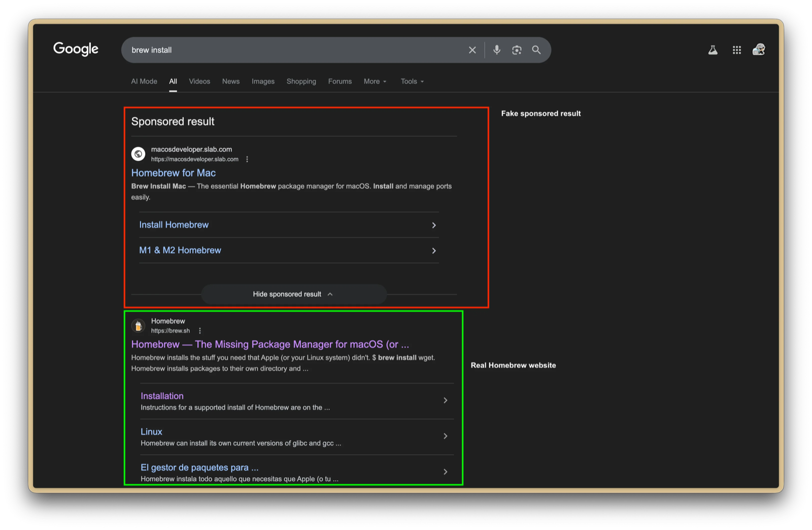
Task: Collapse with Hide sponsored result button
Action: click(x=294, y=294)
